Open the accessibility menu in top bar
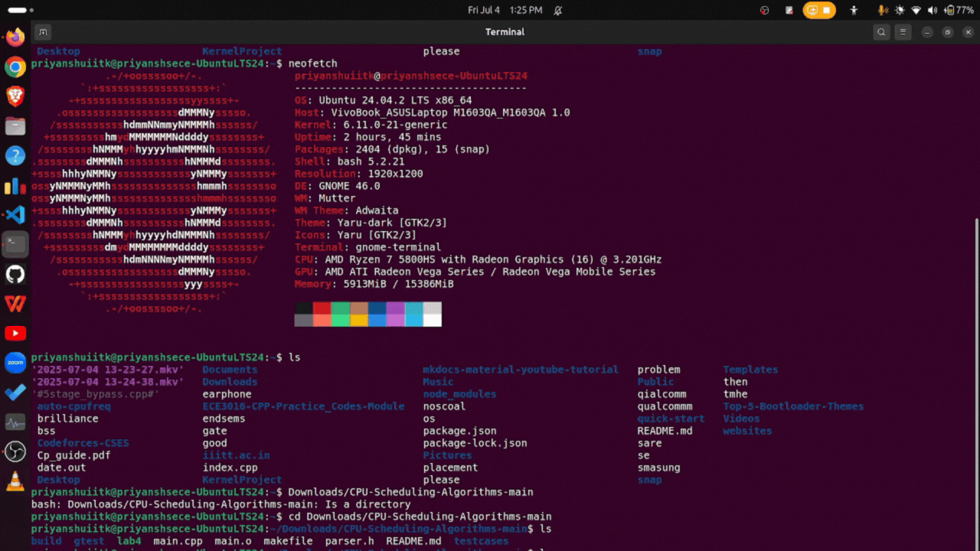The image size is (980, 551). click(854, 10)
